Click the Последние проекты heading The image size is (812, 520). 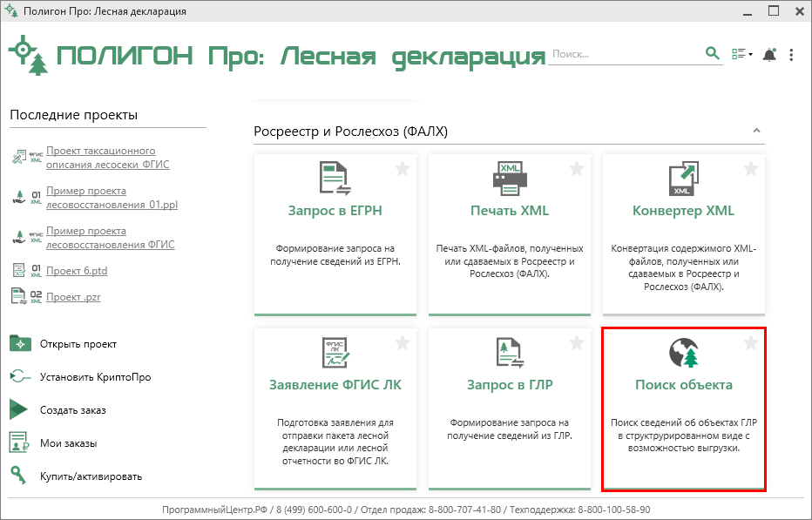[73, 115]
